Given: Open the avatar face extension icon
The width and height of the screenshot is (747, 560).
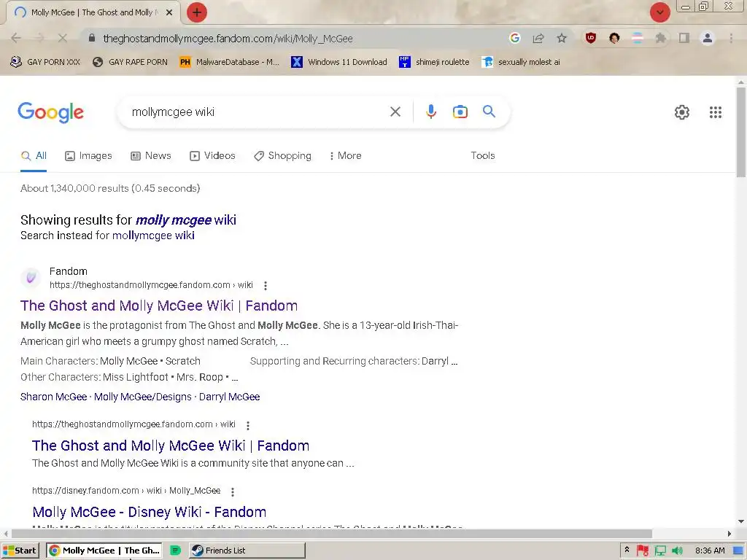Looking at the screenshot, I should point(614,38).
